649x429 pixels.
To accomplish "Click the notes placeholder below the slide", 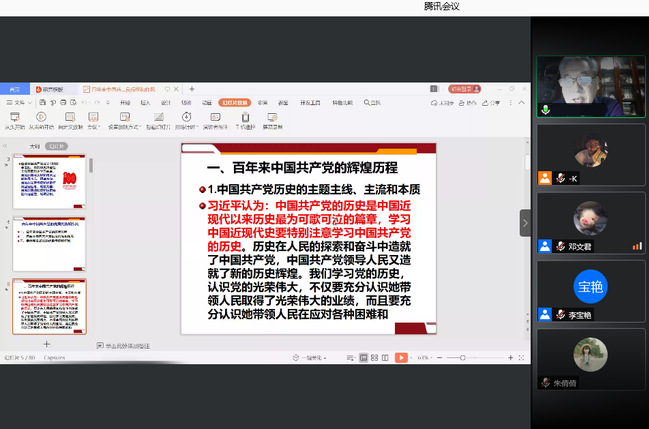I will [130, 344].
